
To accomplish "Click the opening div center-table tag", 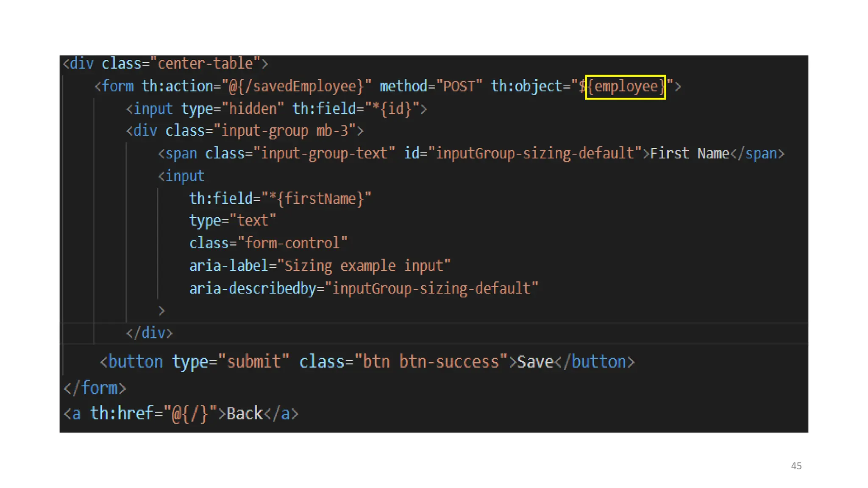I will [x=165, y=64].
